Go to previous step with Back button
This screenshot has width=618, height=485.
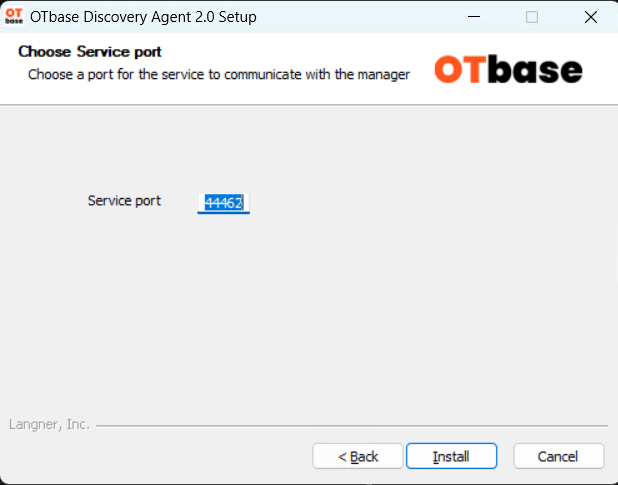[357, 456]
